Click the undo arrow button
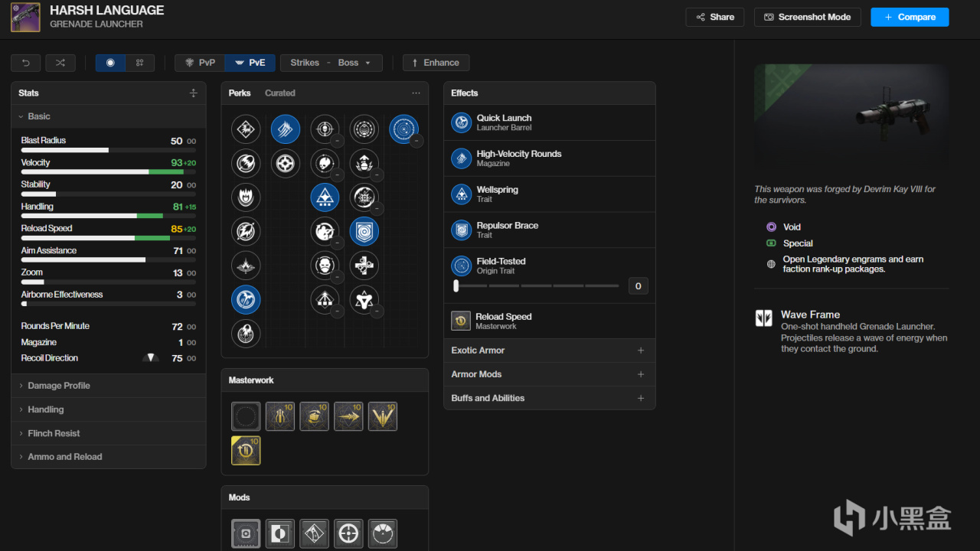 tap(25, 63)
